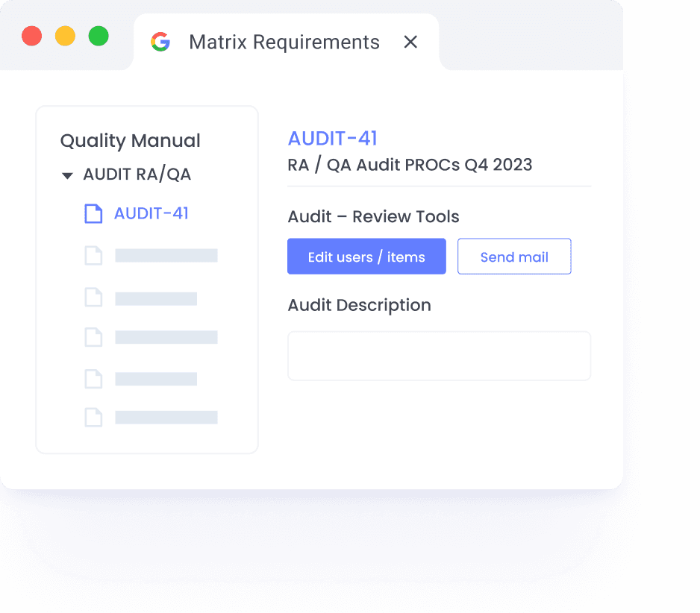Screen dimensions: 700x613
Task: Click the red traffic light icon
Action: (x=31, y=35)
